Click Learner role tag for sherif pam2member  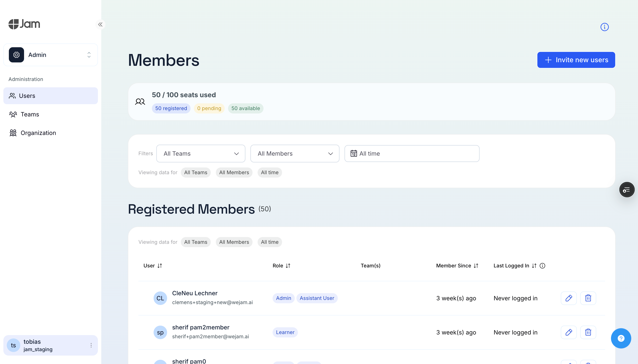(285, 332)
